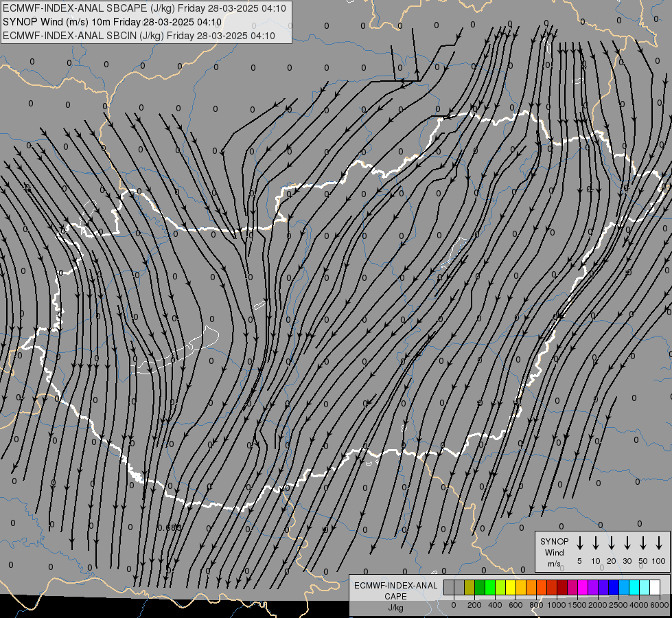Image resolution: width=672 pixels, height=618 pixels.
Task: Click the 2500 tick label on CAPE scale
Action: pyautogui.click(x=618, y=605)
